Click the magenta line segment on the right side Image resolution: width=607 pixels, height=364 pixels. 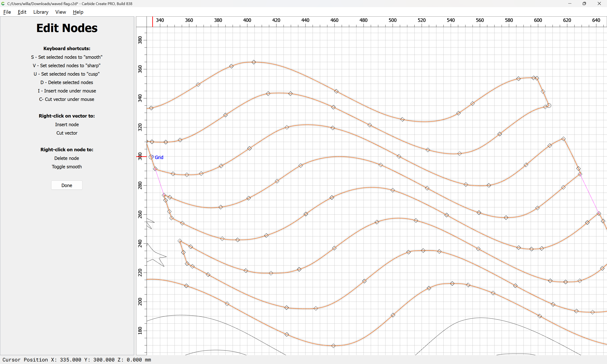click(589, 194)
